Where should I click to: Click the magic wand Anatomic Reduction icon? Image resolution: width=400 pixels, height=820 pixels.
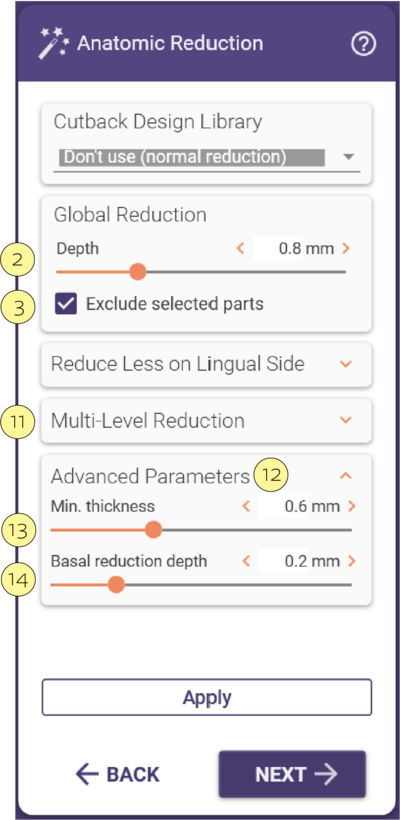point(53,43)
